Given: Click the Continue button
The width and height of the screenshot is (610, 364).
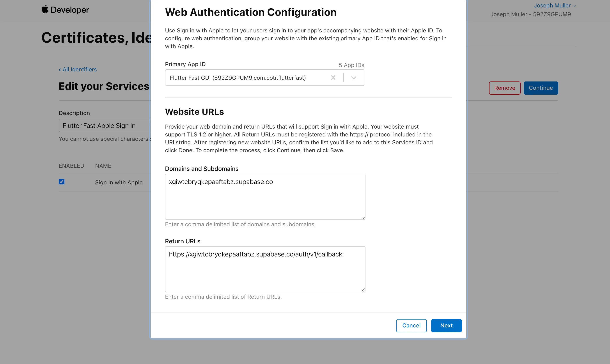Looking at the screenshot, I should [x=541, y=88].
